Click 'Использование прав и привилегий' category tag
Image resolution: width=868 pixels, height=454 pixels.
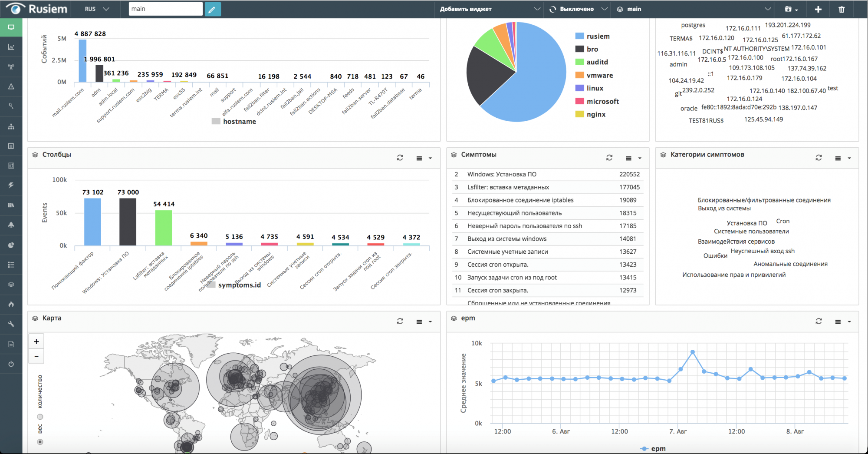(x=734, y=275)
